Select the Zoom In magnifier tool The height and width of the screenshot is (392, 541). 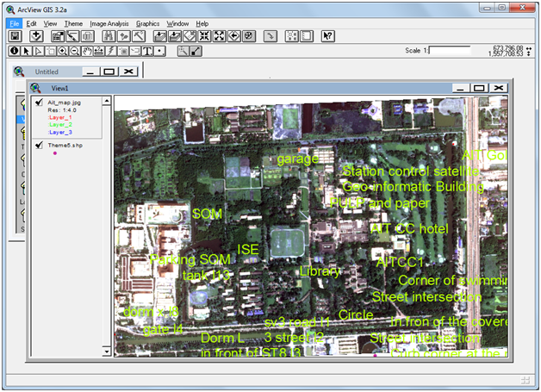63,51
